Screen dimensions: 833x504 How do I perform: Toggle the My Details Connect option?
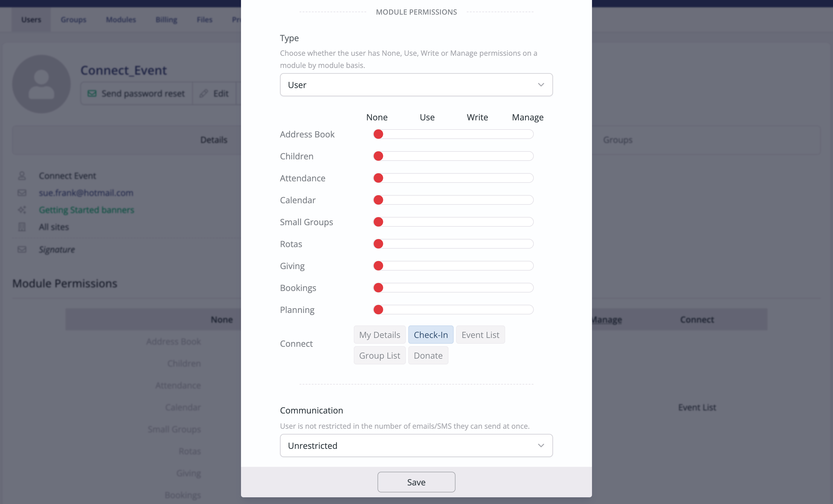click(379, 335)
